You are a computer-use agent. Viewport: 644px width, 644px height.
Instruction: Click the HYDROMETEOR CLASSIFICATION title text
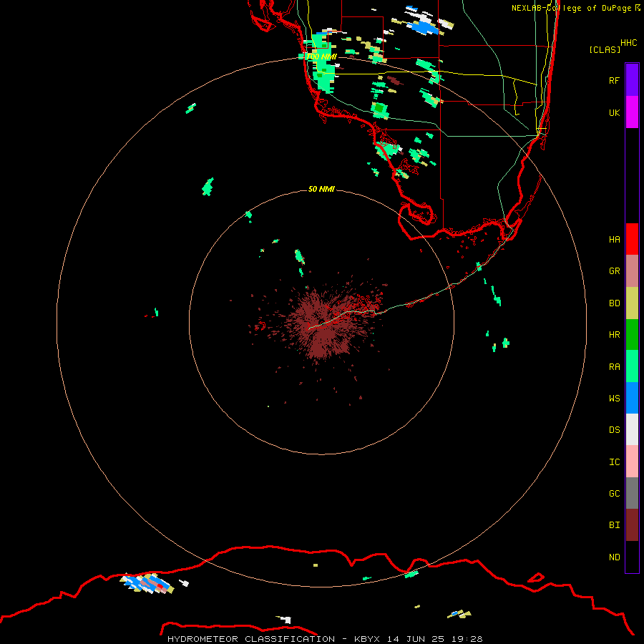[x=251, y=639]
